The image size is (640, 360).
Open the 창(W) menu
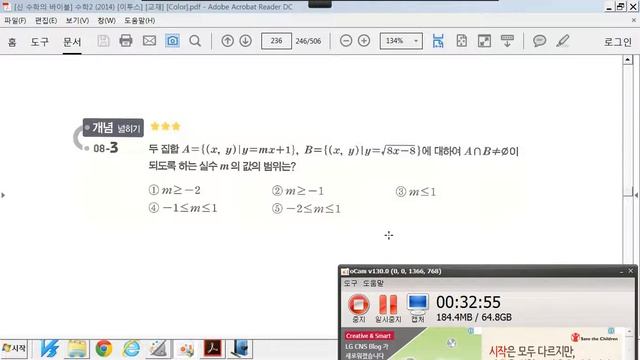click(x=106, y=20)
